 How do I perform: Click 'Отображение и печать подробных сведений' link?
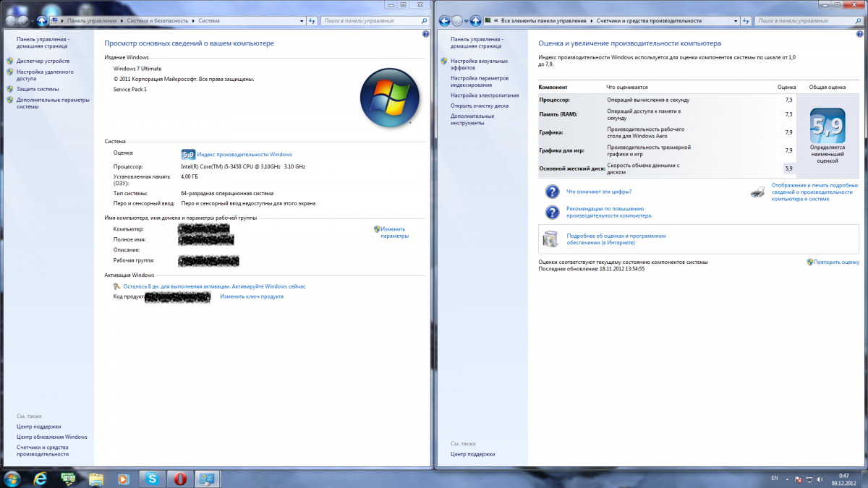click(815, 192)
